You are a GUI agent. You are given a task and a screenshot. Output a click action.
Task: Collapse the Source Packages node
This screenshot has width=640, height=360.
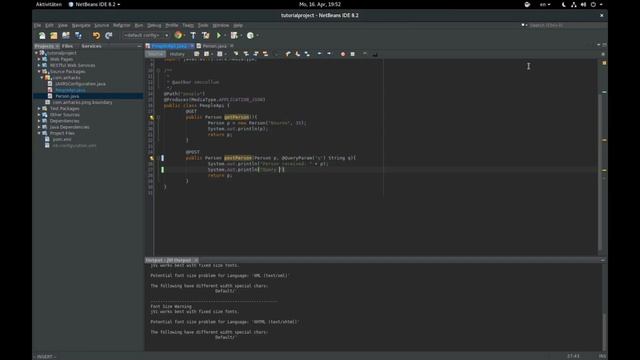coord(39,71)
